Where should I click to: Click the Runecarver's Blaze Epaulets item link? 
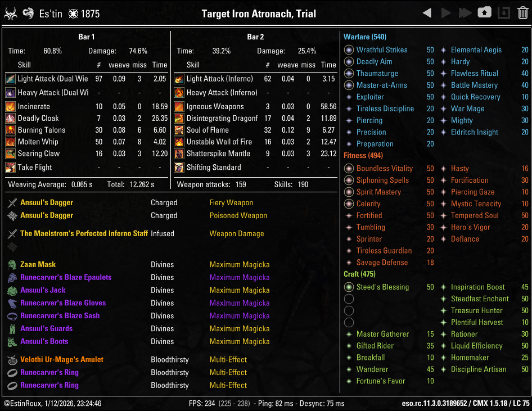pyautogui.click(x=66, y=277)
